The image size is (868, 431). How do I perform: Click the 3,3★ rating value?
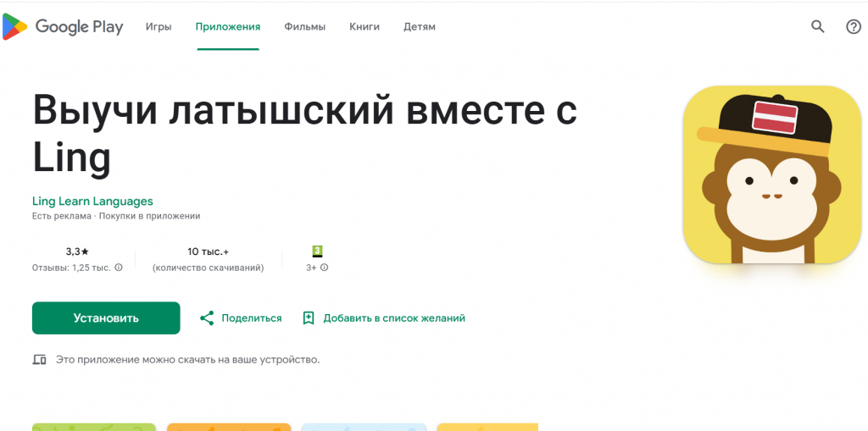(77, 251)
